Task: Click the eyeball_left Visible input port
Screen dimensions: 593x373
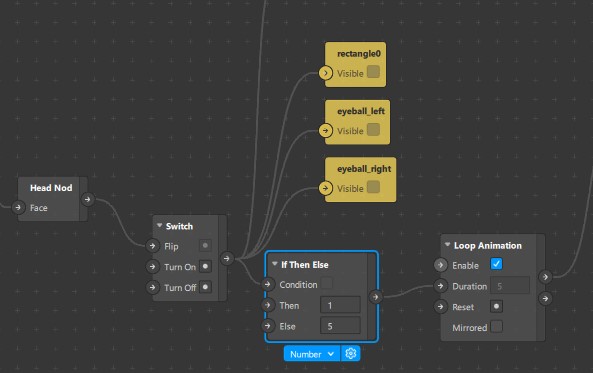Action: click(326, 131)
